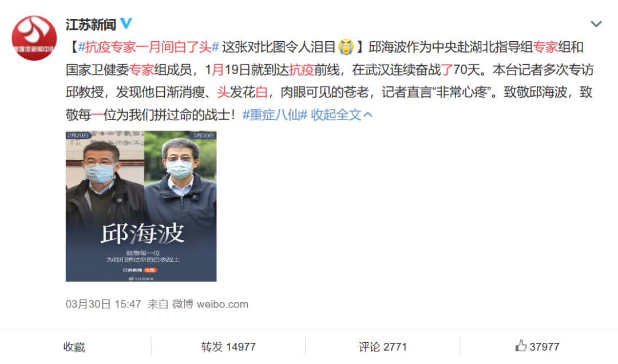Click the 2月20日 date label on the photo
The height and width of the screenshot is (364, 618).
coord(77,135)
